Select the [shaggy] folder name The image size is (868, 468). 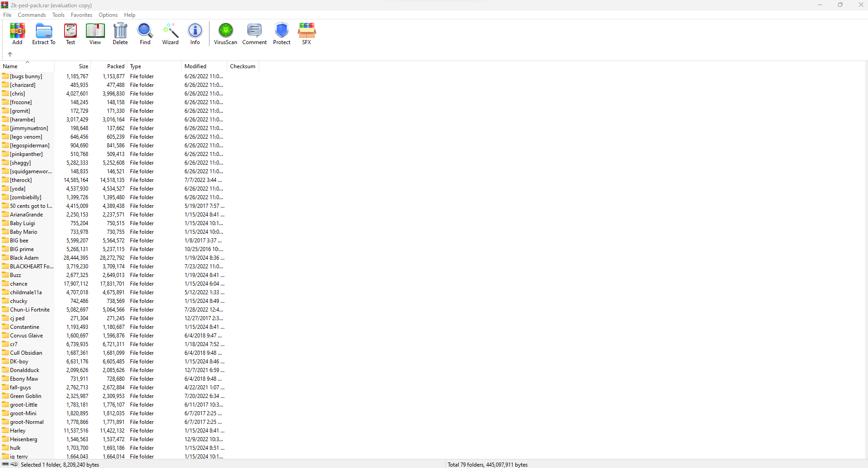click(x=20, y=163)
